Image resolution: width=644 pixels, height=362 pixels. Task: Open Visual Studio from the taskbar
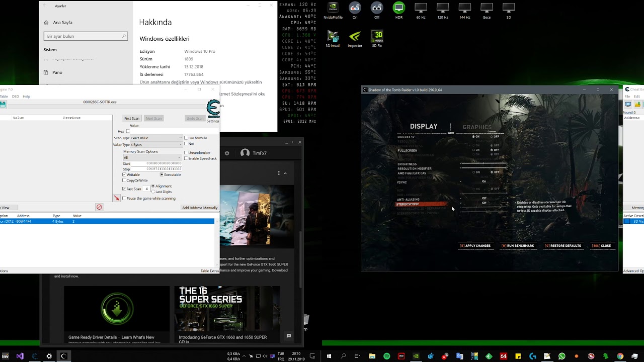pos(20,356)
